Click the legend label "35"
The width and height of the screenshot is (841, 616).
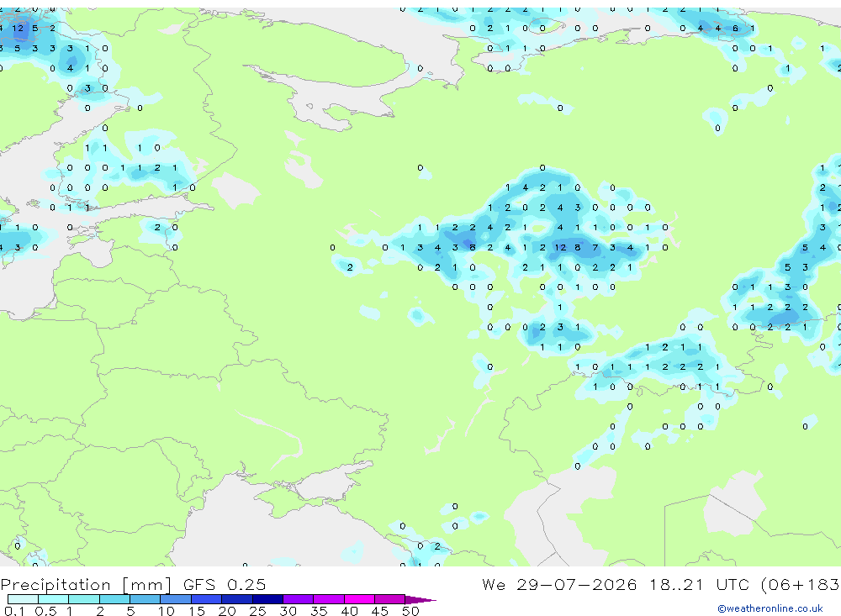point(319,611)
